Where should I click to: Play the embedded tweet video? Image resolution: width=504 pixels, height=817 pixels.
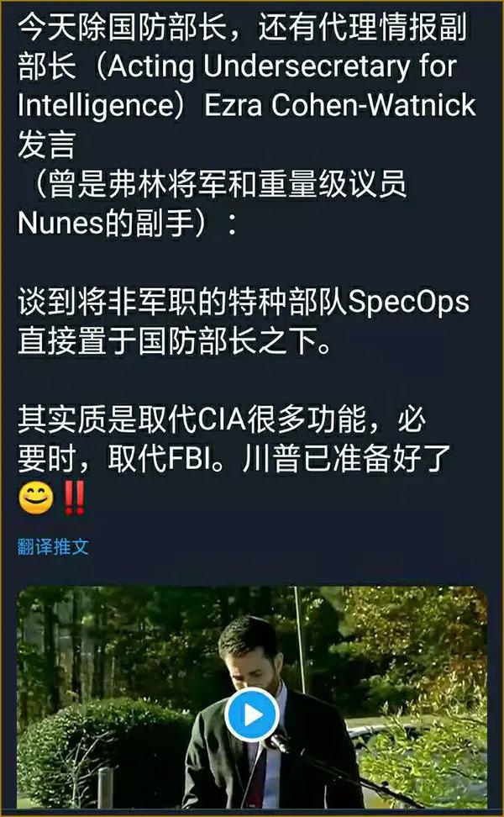251,714
